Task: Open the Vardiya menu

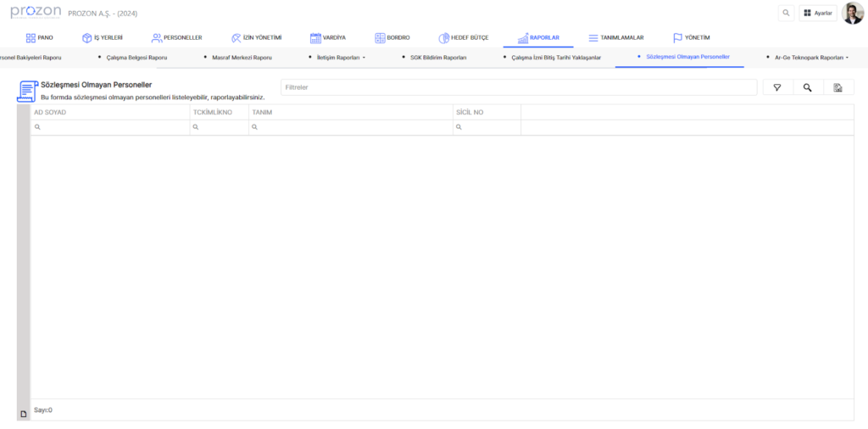Action: coord(328,38)
